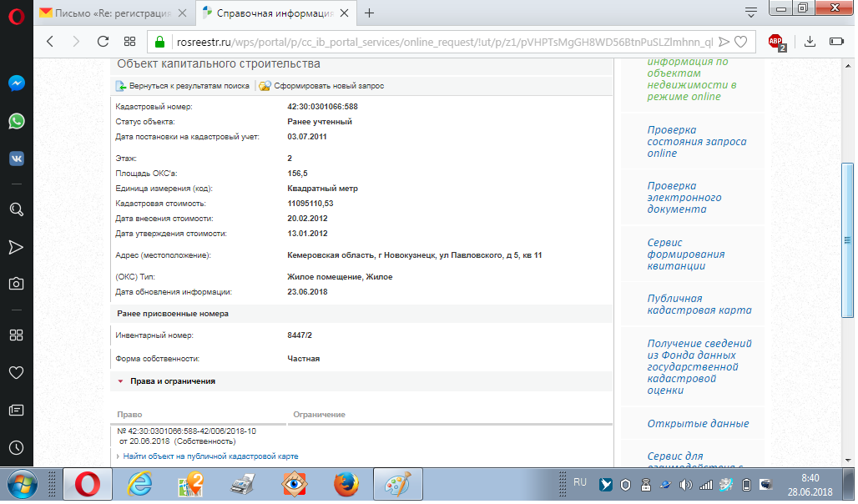The image size is (858, 504).
Task: Click the camera Snapshot icon in the sidebar
Action: pos(16,284)
